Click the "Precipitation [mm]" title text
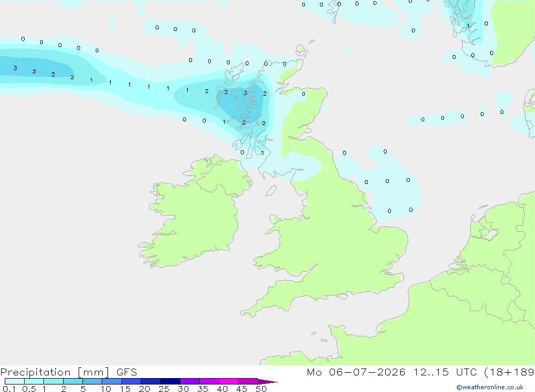The width and height of the screenshot is (535, 392). [55, 372]
